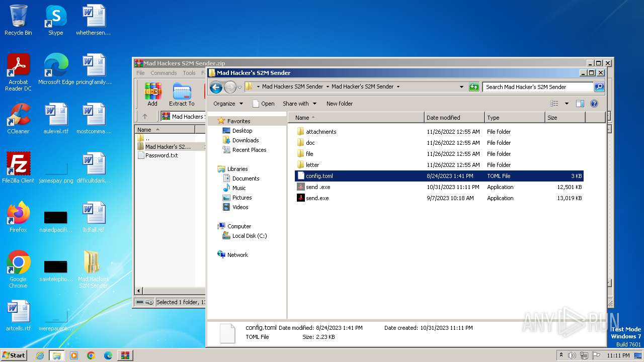The image size is (644, 362).
Task: Open Internet Explorer from taskbar
Action: (x=40, y=355)
